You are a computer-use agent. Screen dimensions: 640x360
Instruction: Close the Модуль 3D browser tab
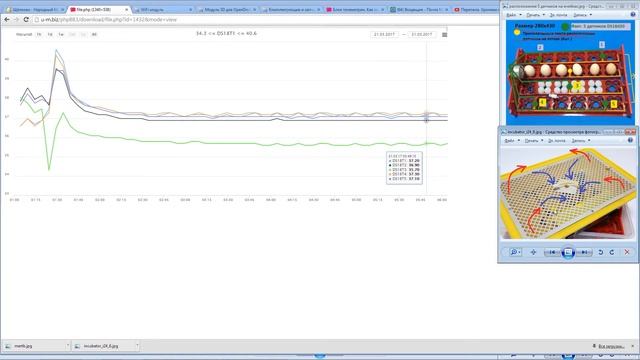pos(254,9)
